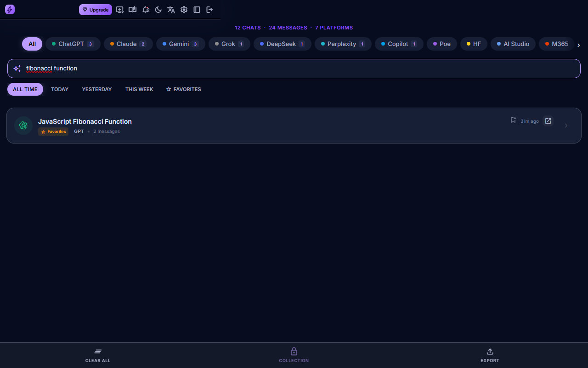Open the language translate icon
The height and width of the screenshot is (368, 588).
171,10
